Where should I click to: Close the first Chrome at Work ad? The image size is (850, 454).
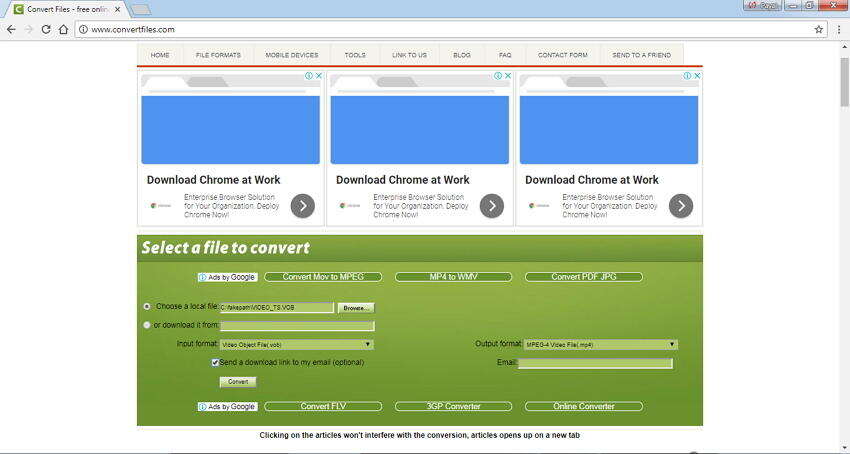tap(319, 76)
